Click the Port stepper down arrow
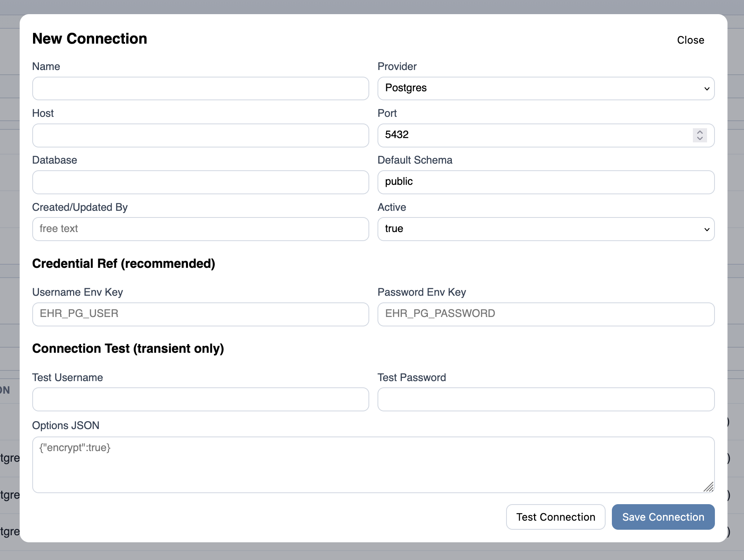Viewport: 744px width, 560px height. 700,138
